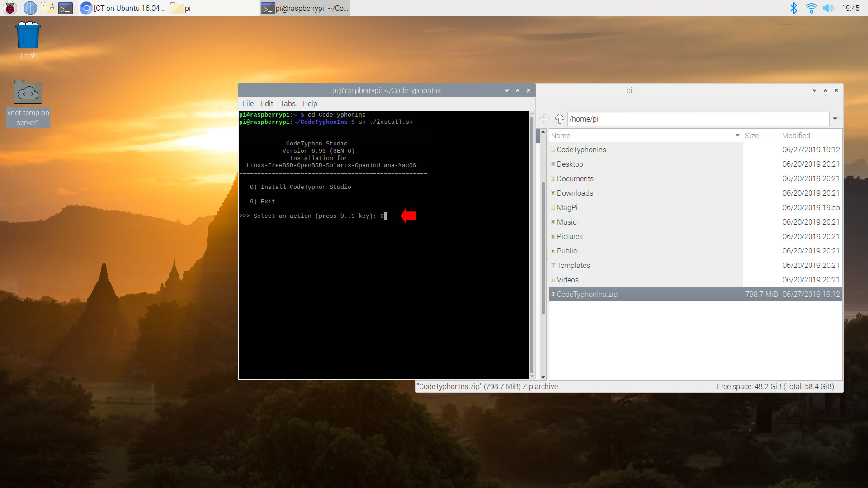Select the Trash desktop icon
The height and width of the screenshot is (488, 868).
[28, 36]
